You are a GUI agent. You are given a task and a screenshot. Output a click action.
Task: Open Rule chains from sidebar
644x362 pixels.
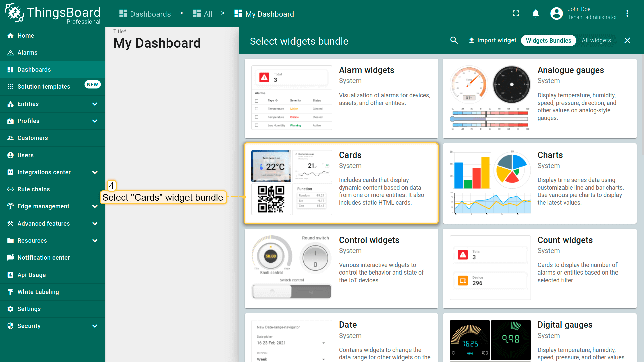coord(34,189)
